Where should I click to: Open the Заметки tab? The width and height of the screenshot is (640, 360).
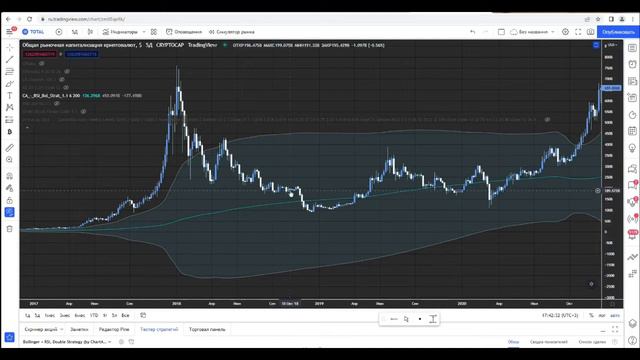[x=79, y=329]
